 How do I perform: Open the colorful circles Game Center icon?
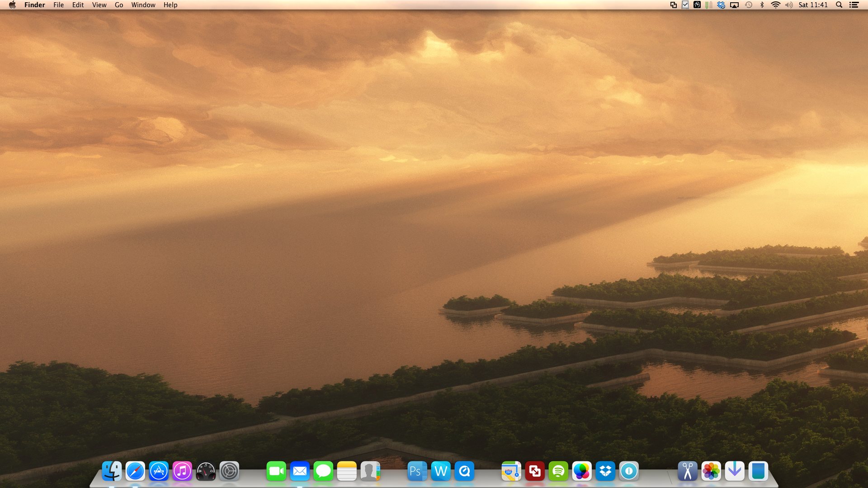[x=582, y=471]
